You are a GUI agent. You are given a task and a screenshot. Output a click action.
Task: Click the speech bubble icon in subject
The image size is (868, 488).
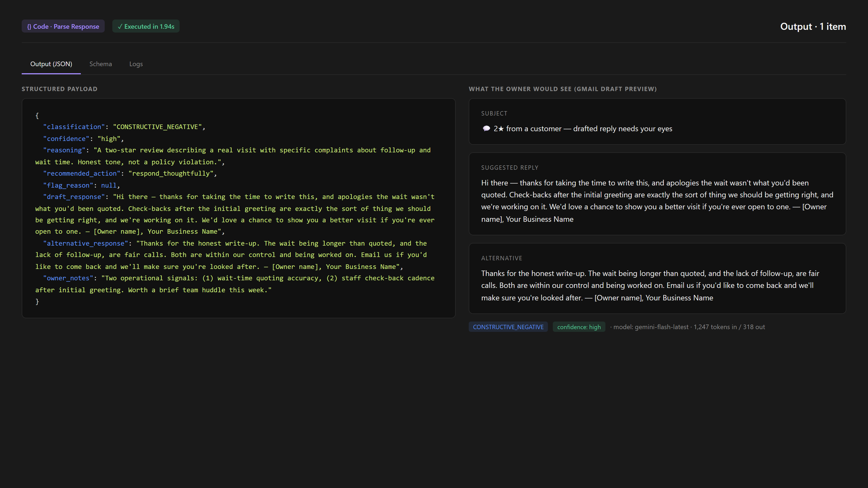point(486,129)
